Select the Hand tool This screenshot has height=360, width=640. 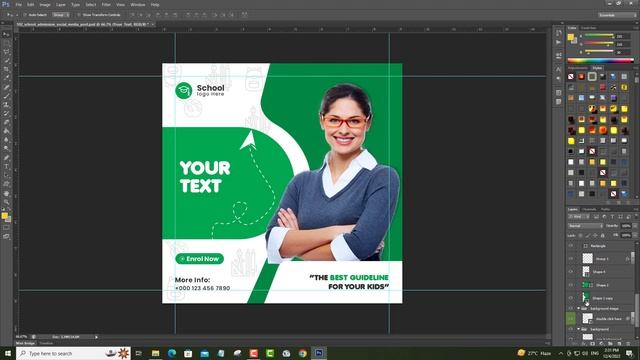tap(6, 193)
